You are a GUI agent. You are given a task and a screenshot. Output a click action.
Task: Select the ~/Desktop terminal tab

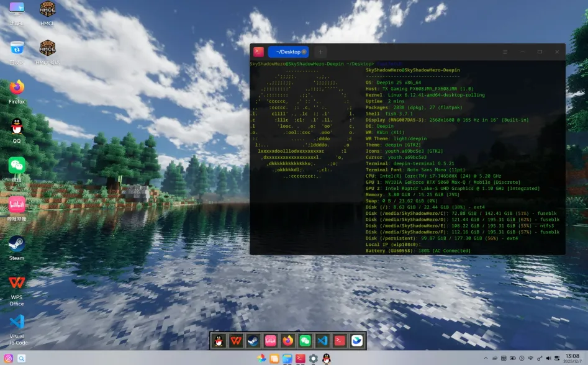(288, 52)
